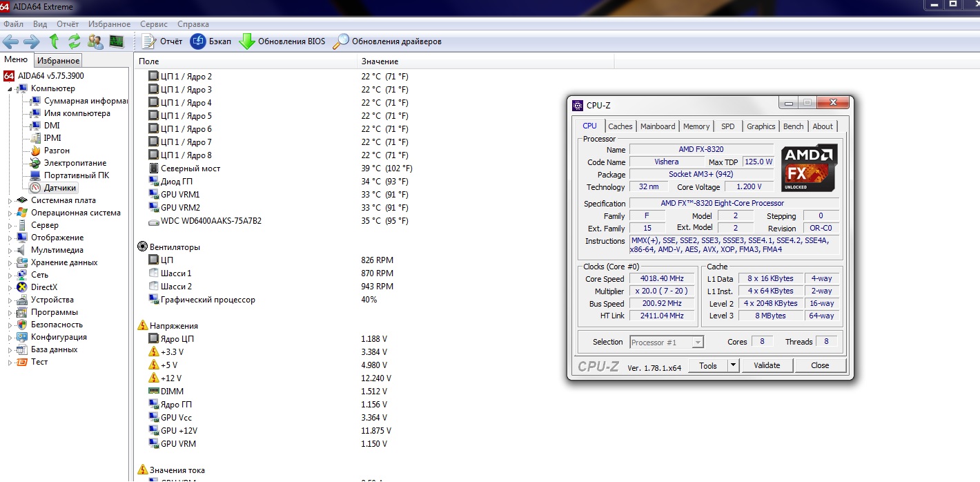Viewport: 980px width, 482px height.
Task: Open the Сервис menu
Action: [x=153, y=23]
